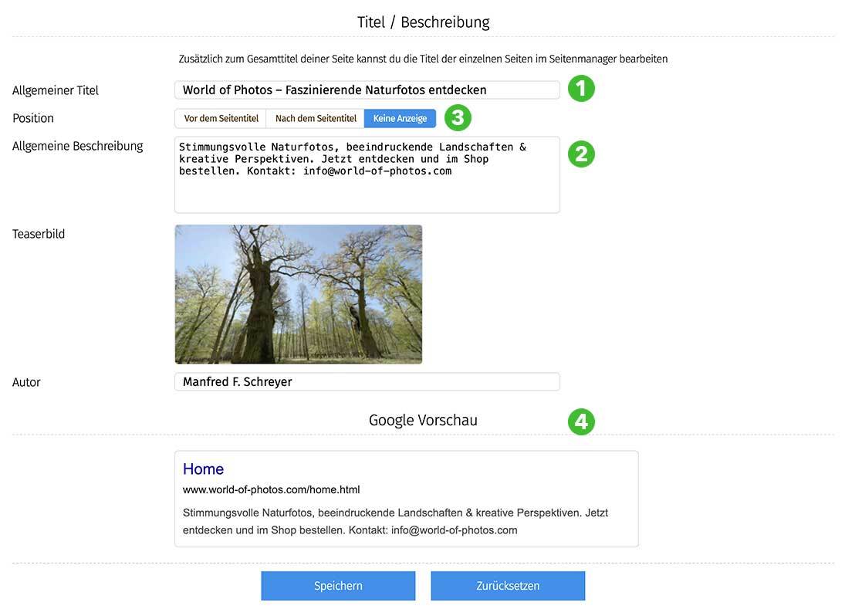Click the Zurücksetzen button
This screenshot has height=616, width=845.
pyautogui.click(x=508, y=586)
